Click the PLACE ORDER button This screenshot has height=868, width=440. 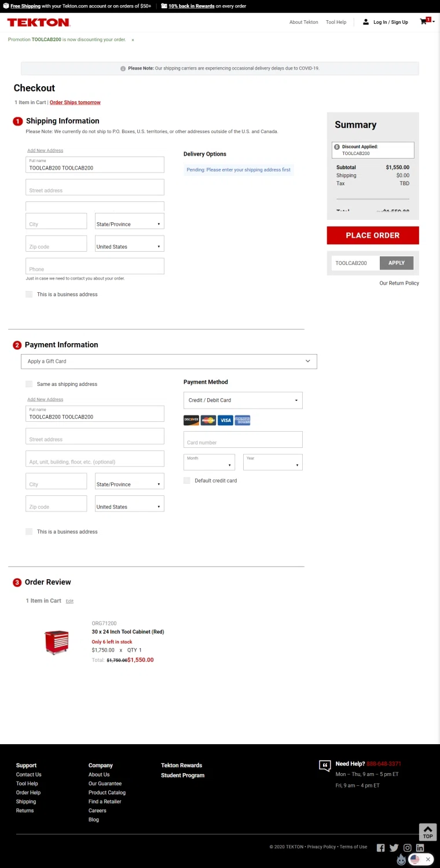(x=373, y=236)
